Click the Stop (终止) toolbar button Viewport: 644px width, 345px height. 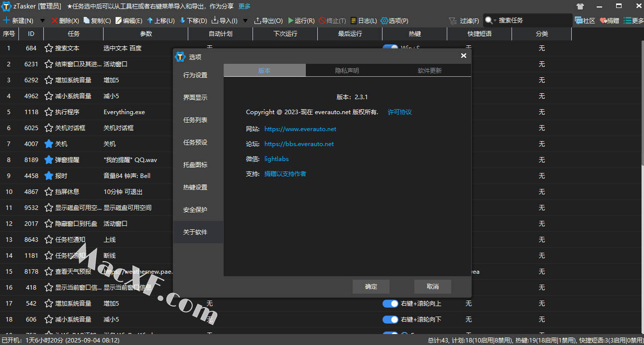(x=333, y=21)
